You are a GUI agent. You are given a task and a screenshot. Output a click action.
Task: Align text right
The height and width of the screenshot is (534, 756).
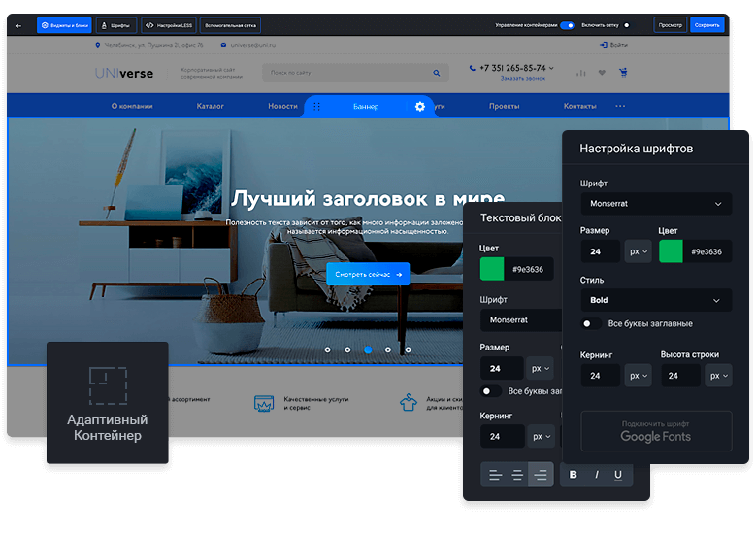(541, 475)
